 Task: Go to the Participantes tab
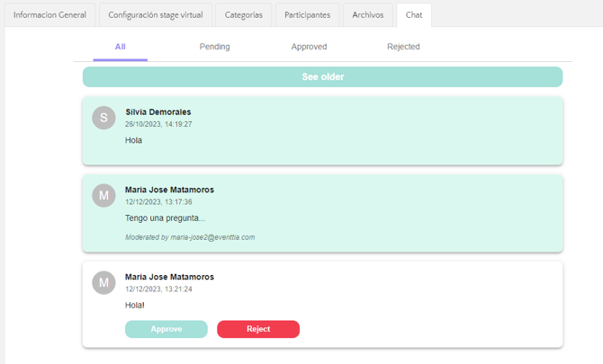(307, 15)
